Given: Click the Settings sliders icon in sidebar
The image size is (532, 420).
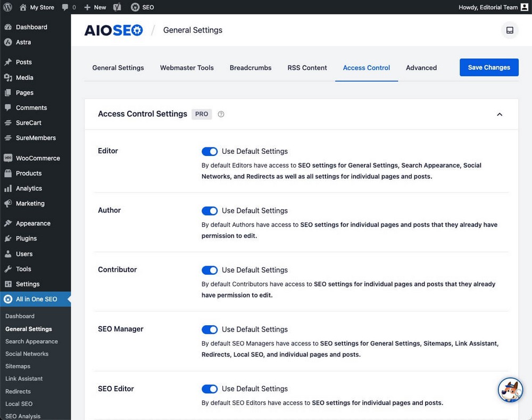Looking at the screenshot, I should (8, 284).
